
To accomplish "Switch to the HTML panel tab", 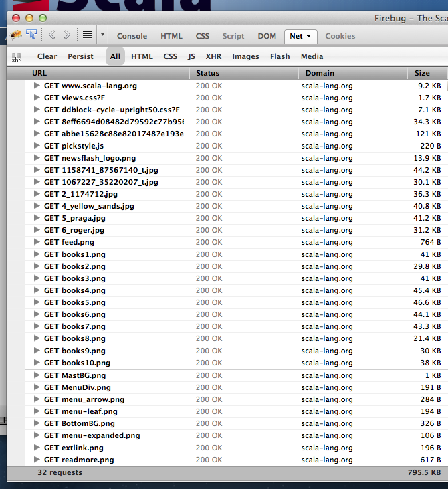I will [x=171, y=36].
